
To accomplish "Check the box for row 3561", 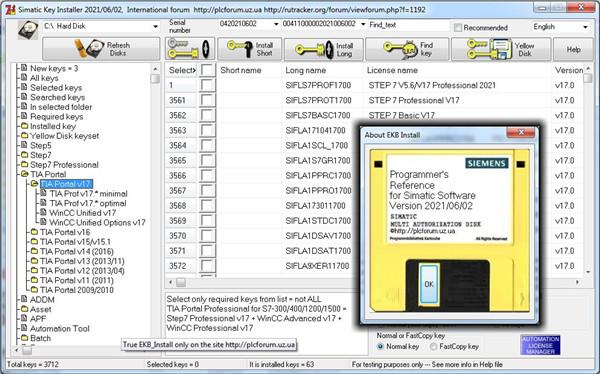I will [x=207, y=100].
